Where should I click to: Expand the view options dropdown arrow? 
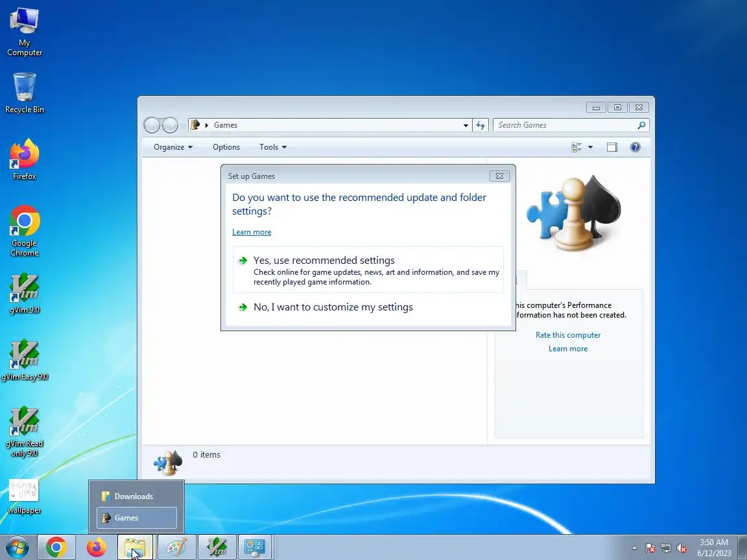pyautogui.click(x=590, y=147)
